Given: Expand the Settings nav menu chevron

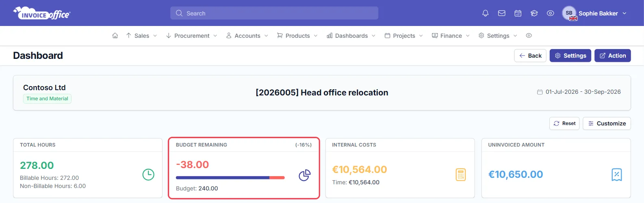Looking at the screenshot, I should click(x=515, y=36).
